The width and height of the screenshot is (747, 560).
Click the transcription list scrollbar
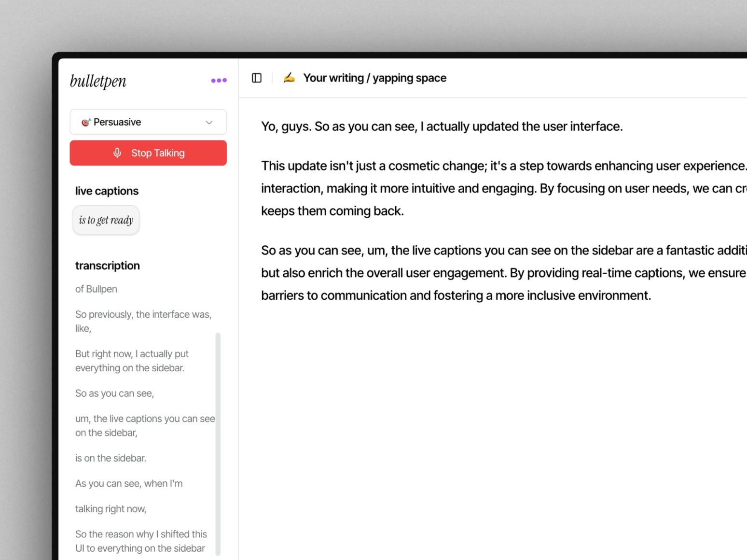[218, 444]
